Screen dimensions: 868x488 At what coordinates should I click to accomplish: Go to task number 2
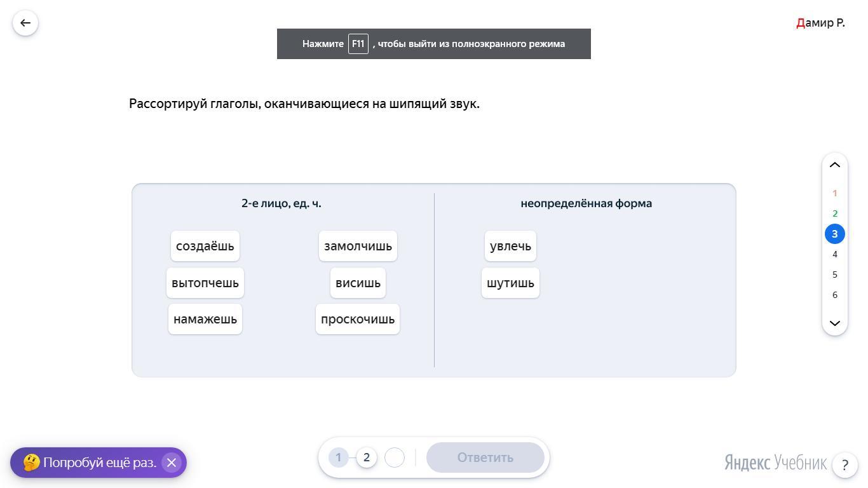(x=834, y=213)
